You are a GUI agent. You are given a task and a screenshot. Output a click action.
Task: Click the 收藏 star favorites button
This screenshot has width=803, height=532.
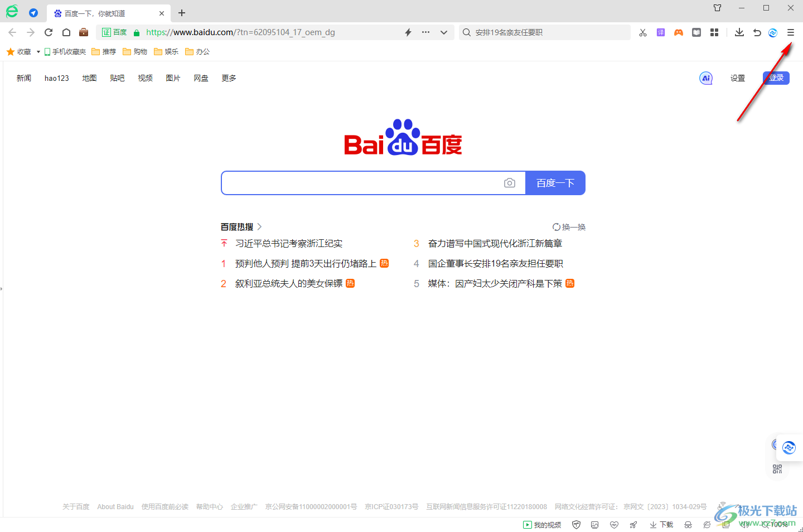[18, 52]
